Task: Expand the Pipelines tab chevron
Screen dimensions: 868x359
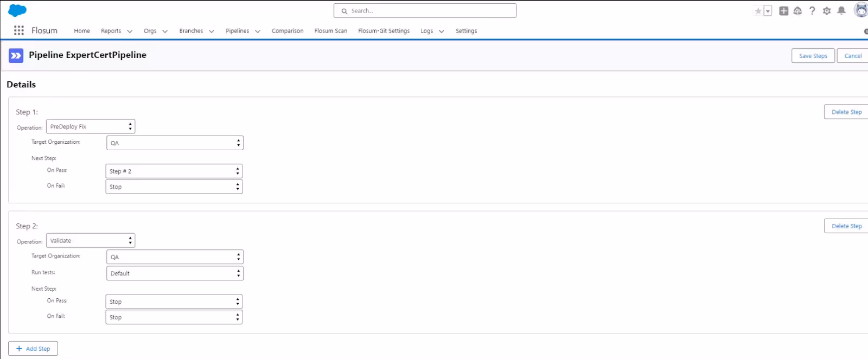Action: pyautogui.click(x=258, y=31)
